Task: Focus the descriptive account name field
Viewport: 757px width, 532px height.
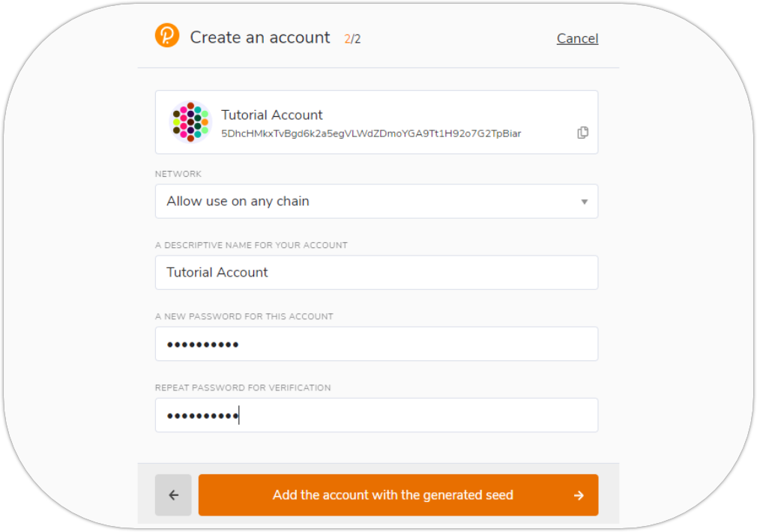Action: point(376,273)
